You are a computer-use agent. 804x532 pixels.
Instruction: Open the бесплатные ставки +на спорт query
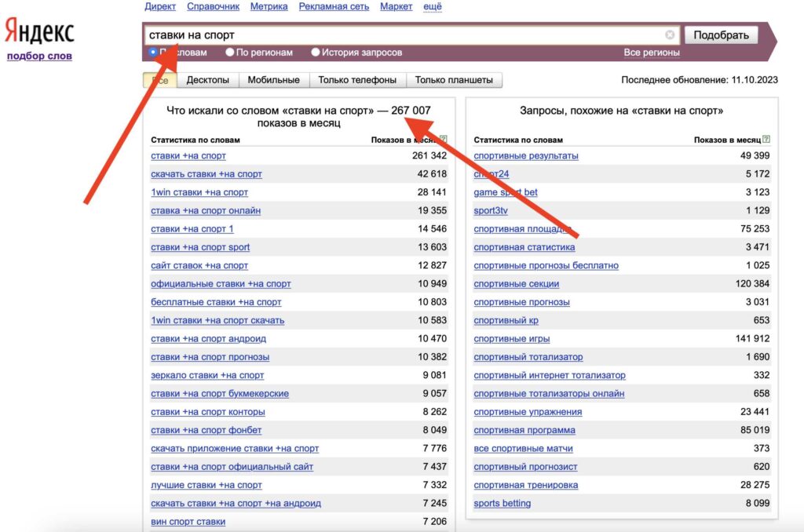click(x=216, y=302)
